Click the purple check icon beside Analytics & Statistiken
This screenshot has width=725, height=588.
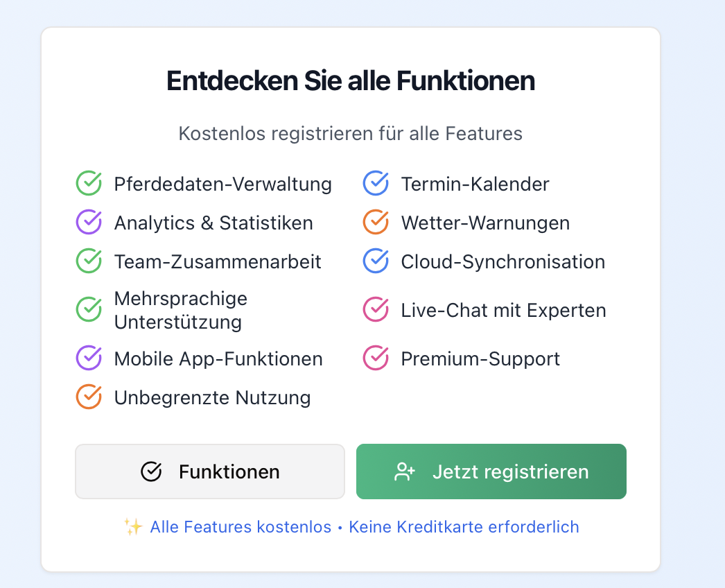click(89, 223)
